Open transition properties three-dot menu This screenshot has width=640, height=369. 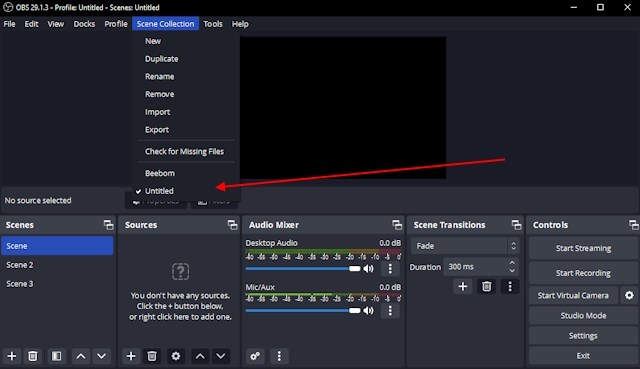click(x=510, y=287)
